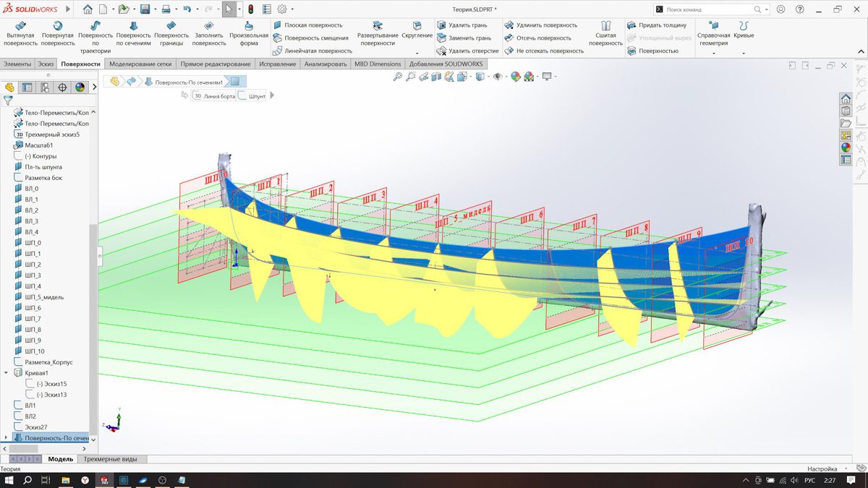Viewport: 868px width, 488px height.
Task: Select ШП_5_мидель in the feature tree
Action: 43,297
